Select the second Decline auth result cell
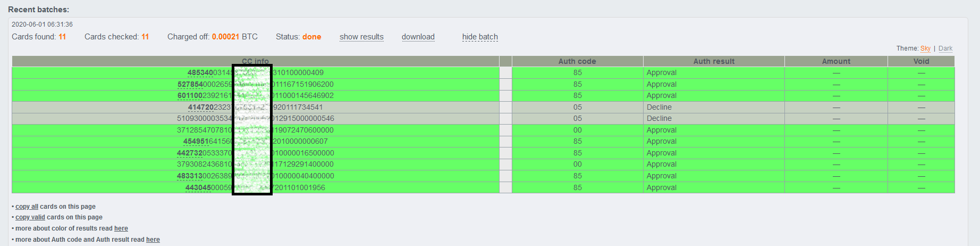Image resolution: width=980 pixels, height=246 pixels. coord(714,118)
